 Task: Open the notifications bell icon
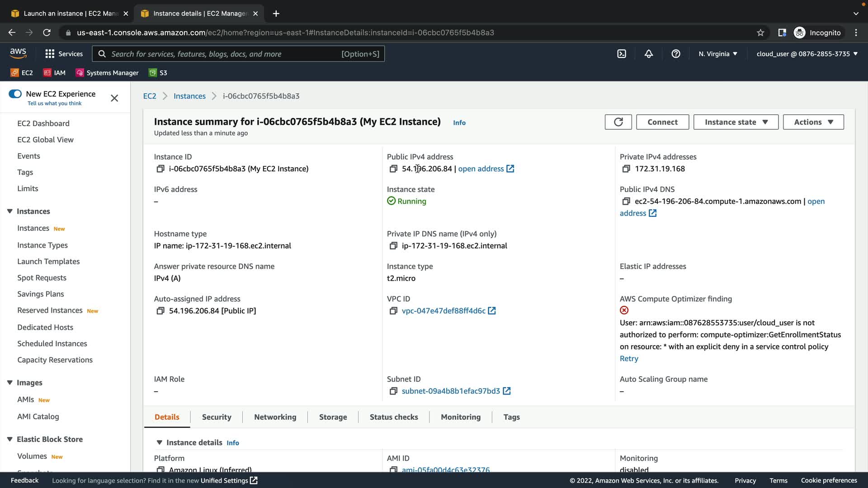coord(648,54)
